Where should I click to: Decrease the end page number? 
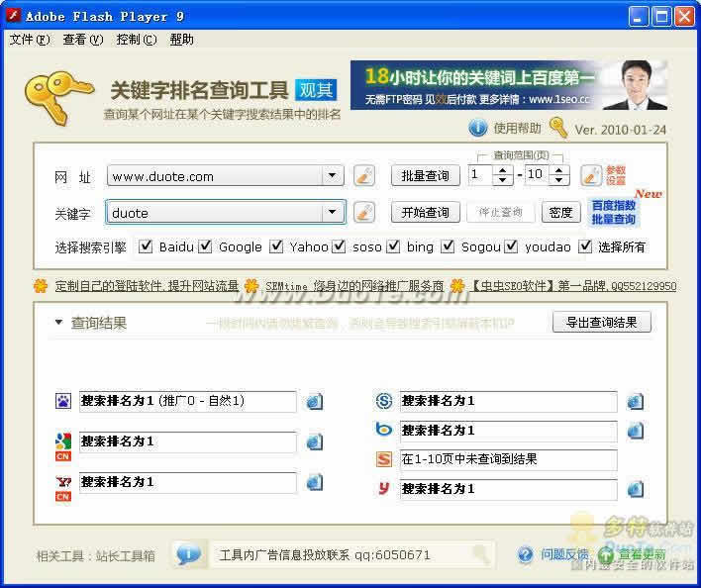tap(558, 180)
